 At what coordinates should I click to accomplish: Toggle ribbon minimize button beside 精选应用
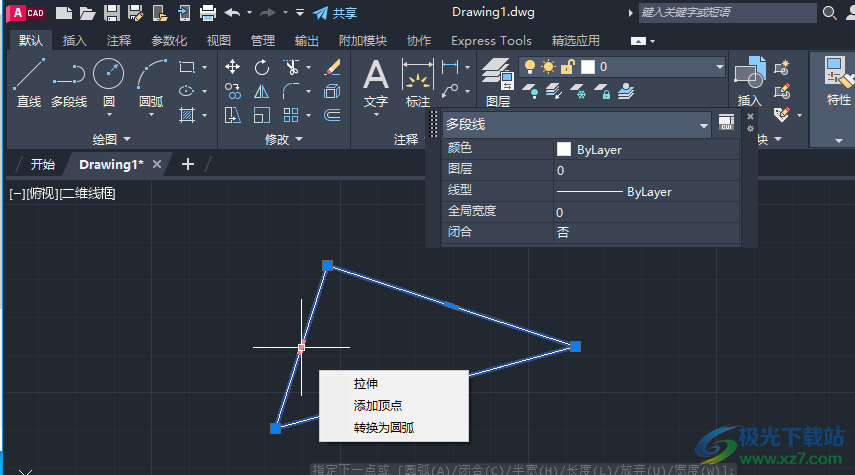point(638,41)
